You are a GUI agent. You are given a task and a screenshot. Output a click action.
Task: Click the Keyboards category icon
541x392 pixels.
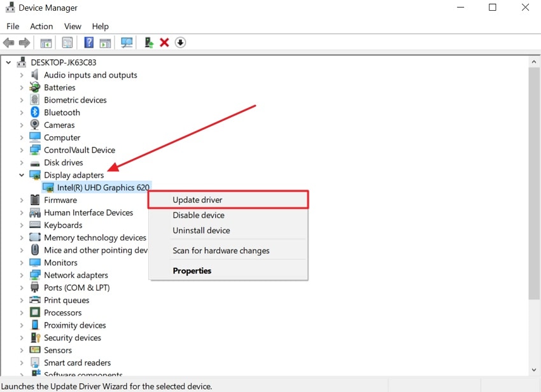(35, 225)
